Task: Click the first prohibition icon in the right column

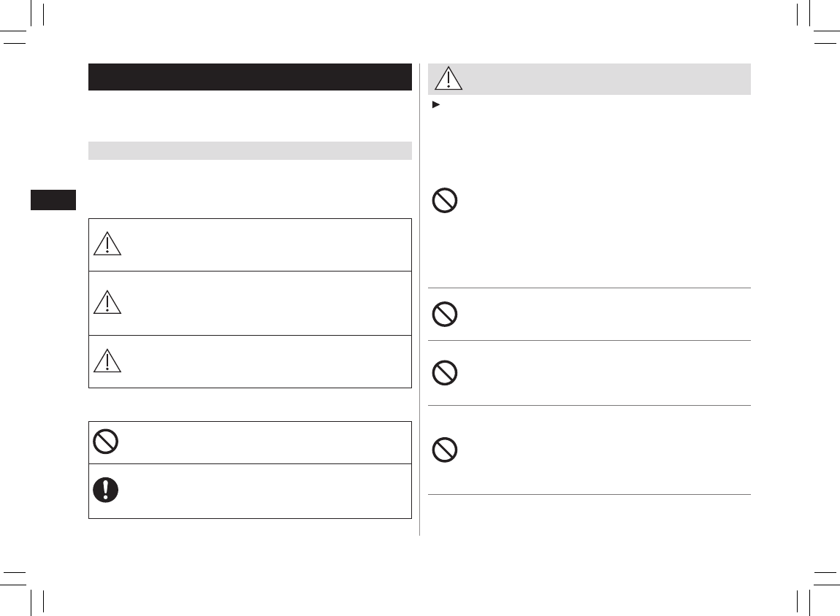Action: tap(445, 201)
